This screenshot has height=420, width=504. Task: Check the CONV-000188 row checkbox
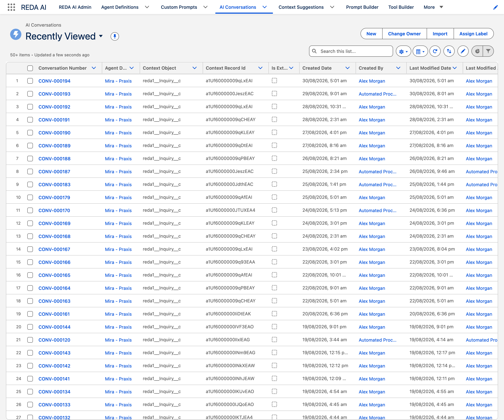pyautogui.click(x=30, y=159)
